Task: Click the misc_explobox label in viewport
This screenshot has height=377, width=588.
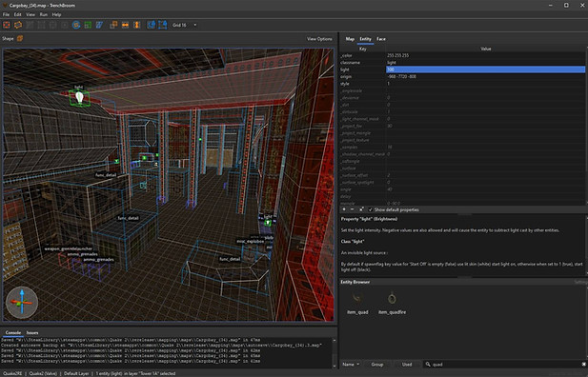Action: point(250,242)
